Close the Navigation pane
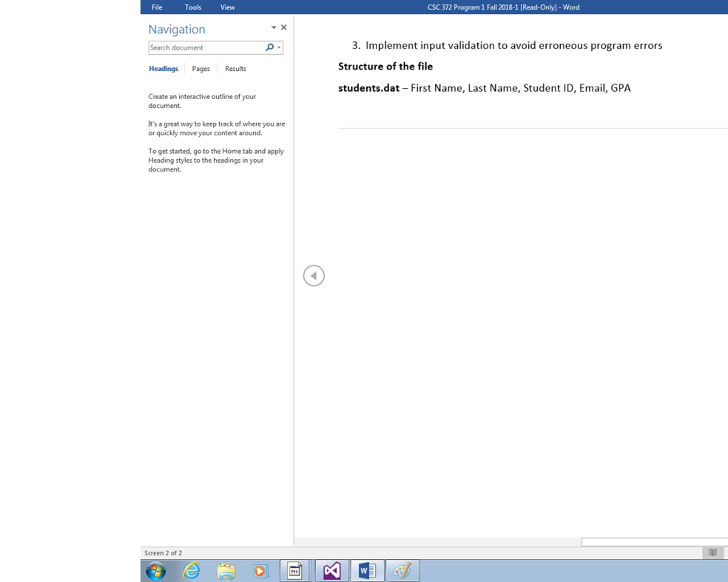 284,27
